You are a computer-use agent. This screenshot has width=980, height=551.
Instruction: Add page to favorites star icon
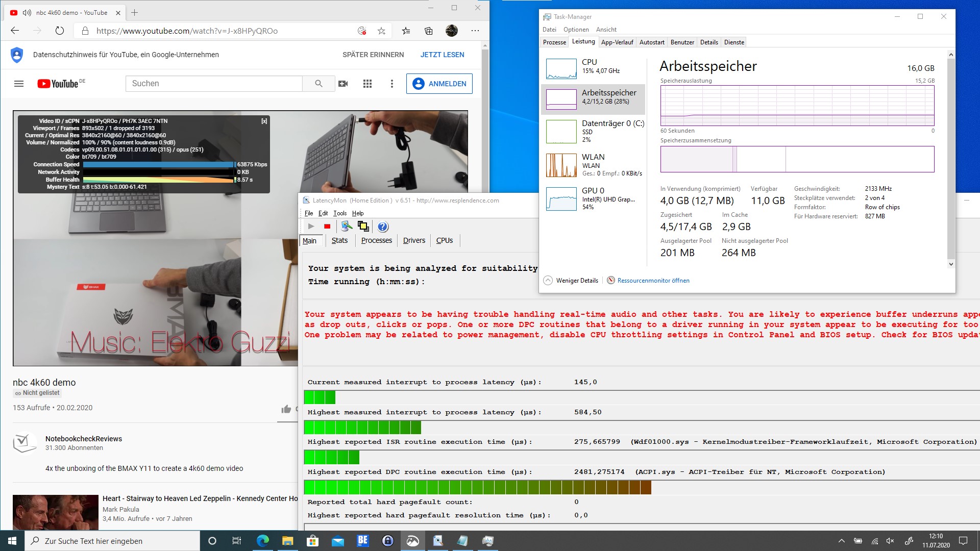(x=381, y=31)
